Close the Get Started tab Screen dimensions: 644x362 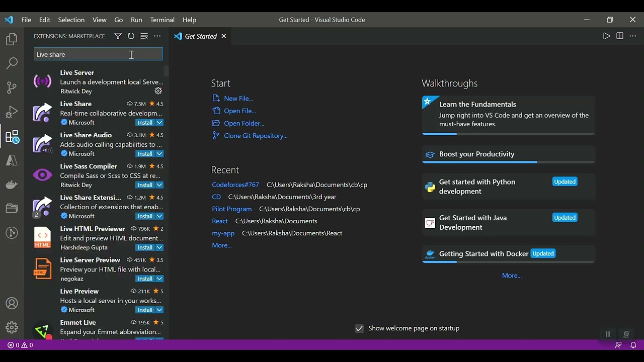point(223,36)
